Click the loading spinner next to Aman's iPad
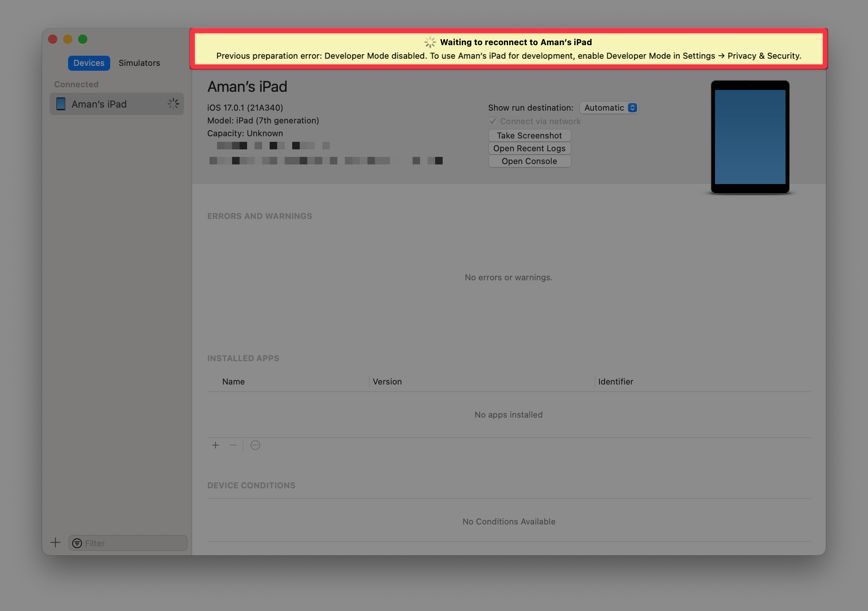The width and height of the screenshot is (868, 611). (x=173, y=104)
